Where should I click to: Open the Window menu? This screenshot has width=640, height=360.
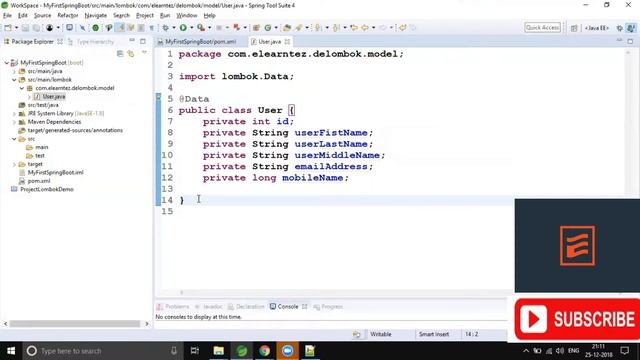point(187,16)
